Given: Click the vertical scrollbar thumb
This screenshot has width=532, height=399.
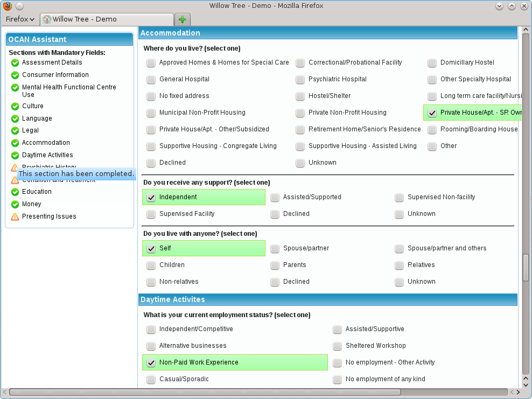Looking at the screenshot, I should tap(526, 268).
